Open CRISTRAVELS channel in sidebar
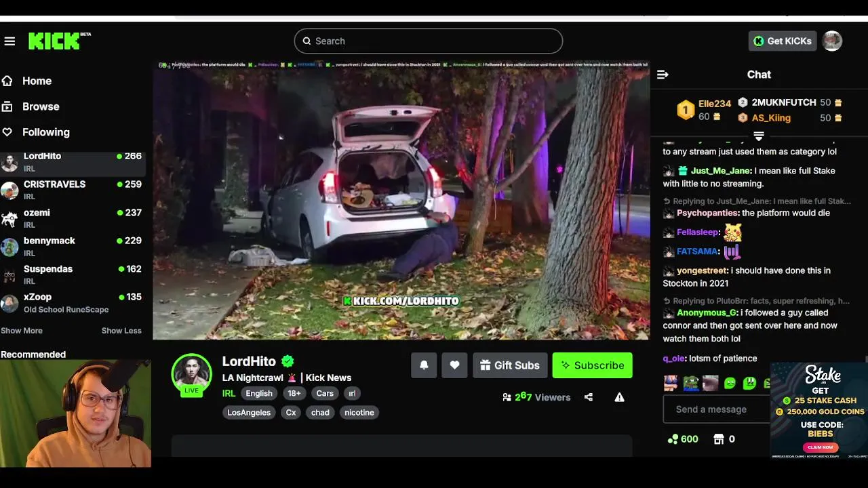This screenshot has width=868, height=488. [71, 190]
